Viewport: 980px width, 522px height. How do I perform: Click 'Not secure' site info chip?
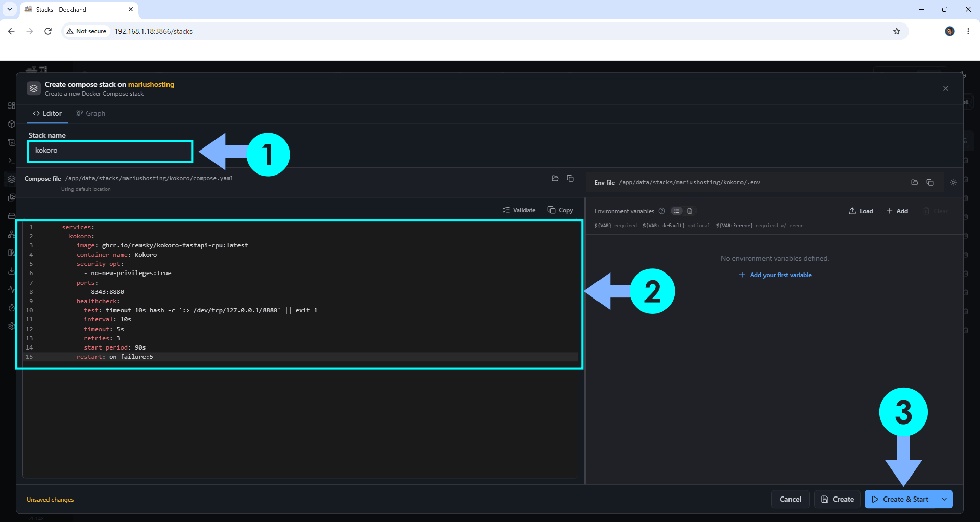tap(86, 31)
